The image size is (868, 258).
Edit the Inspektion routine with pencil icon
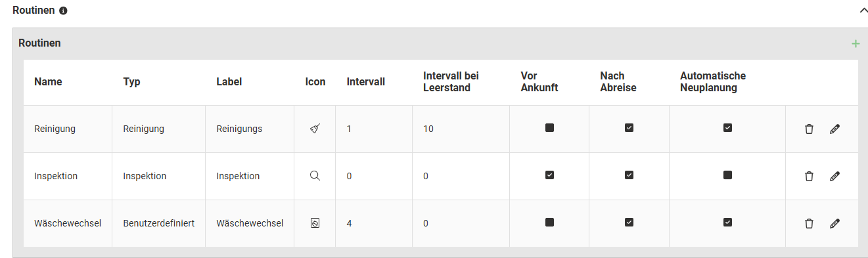[x=834, y=177]
